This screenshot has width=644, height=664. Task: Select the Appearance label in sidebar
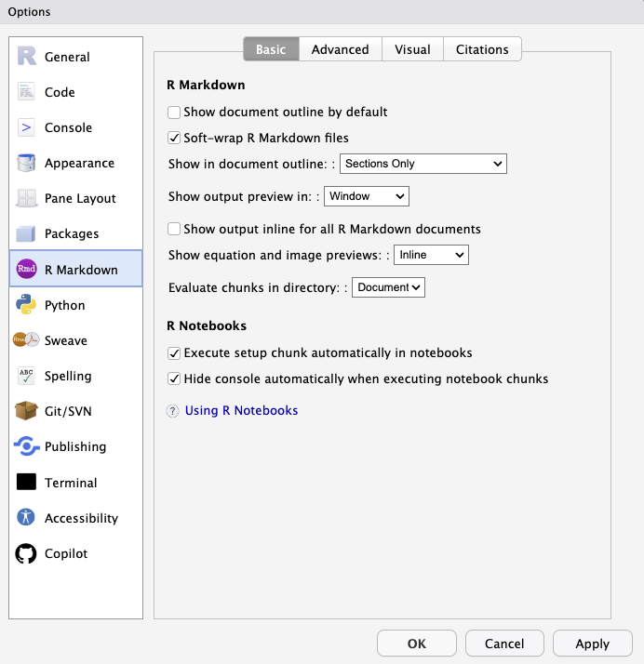(80, 164)
